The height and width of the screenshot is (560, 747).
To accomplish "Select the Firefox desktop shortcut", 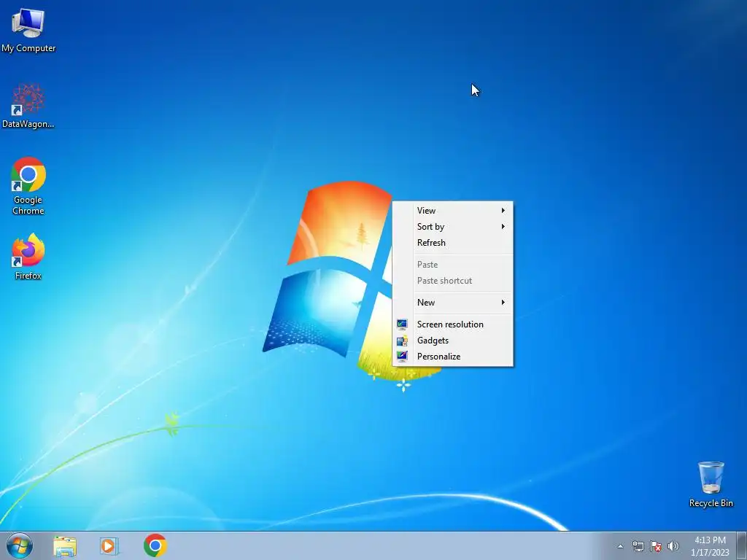I will tap(28, 256).
